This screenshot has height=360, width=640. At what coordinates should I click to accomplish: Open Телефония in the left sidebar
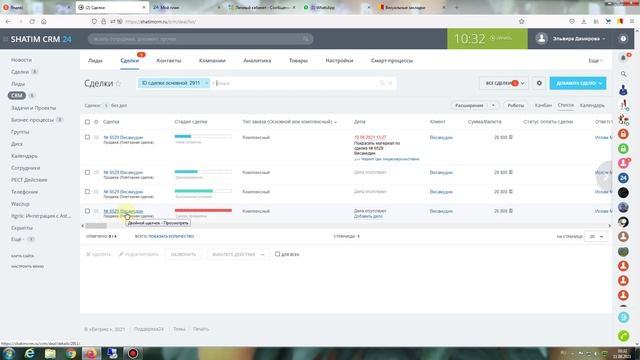pyautogui.click(x=24, y=192)
